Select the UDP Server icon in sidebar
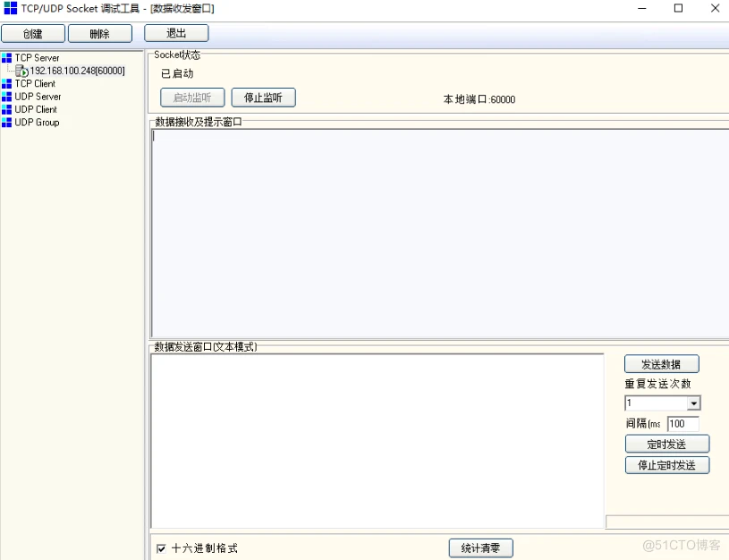729x560 pixels. (x=7, y=97)
